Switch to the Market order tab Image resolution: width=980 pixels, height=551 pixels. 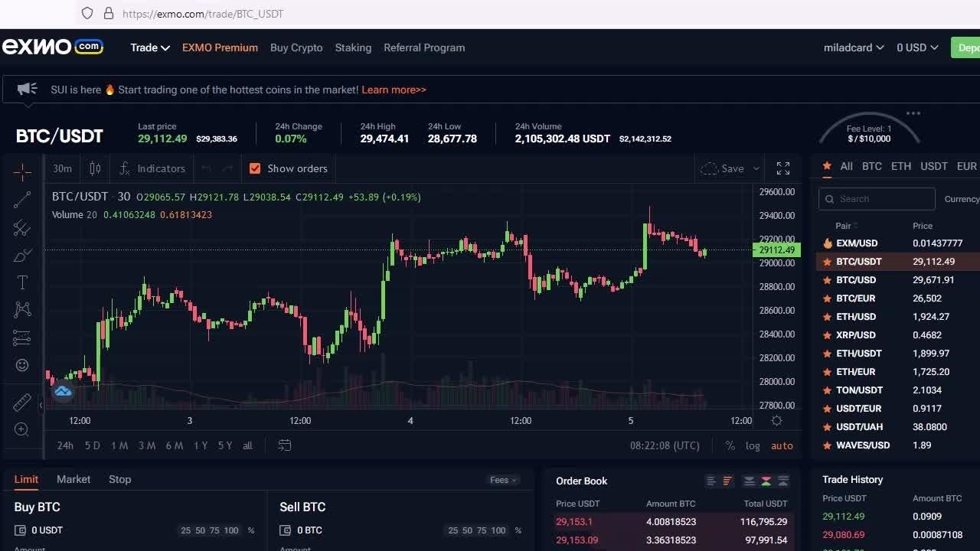[x=73, y=479]
